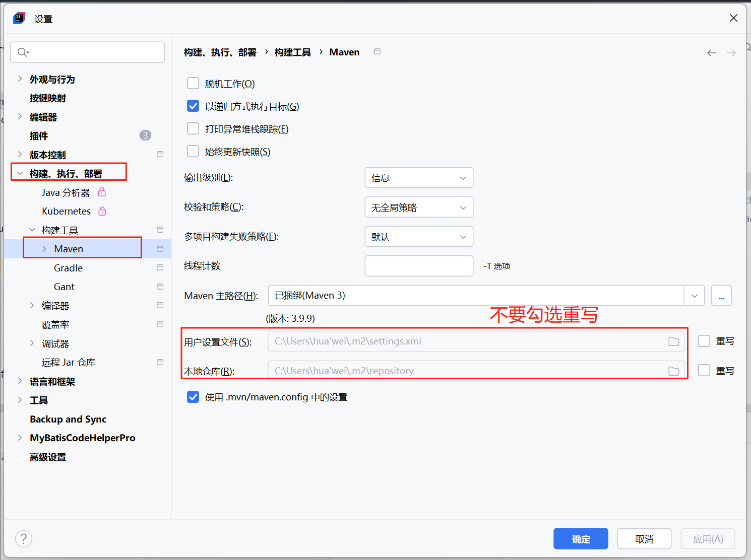
Task: Click the 应用(A) button
Action: coord(708,539)
